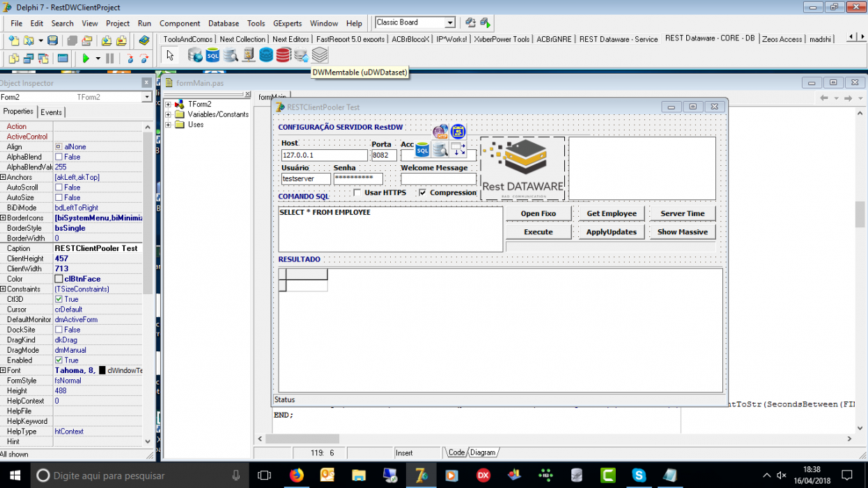Enable the Usar HTTPS checkbox
Screen dimensions: 868x488
(x=358, y=192)
